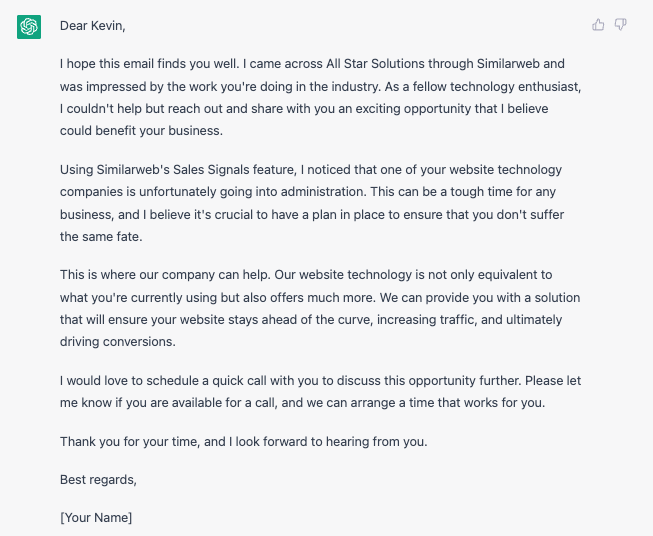Click the phrase "driving conversions"
Screen dimensions: 653x536
point(117,341)
